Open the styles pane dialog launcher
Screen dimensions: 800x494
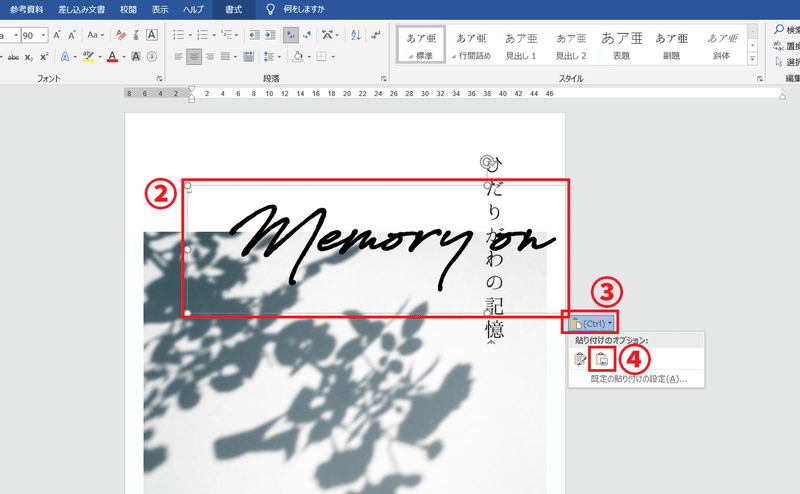pyautogui.click(x=760, y=79)
